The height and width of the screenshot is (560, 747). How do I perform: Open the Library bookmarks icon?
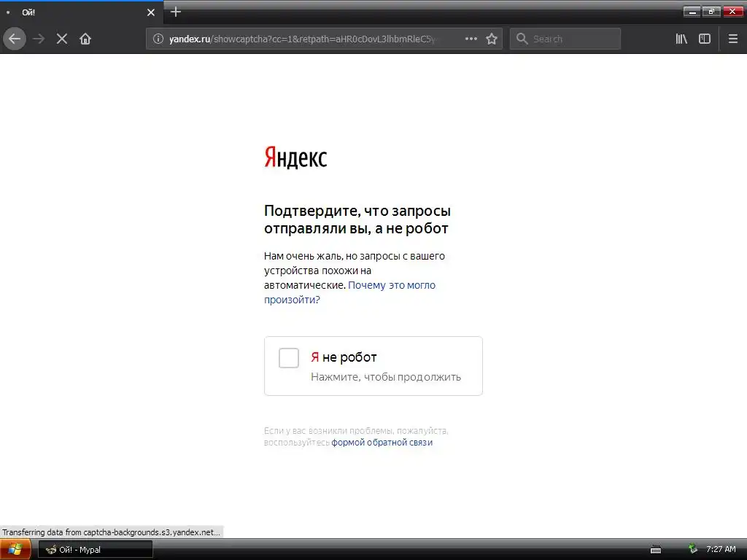[681, 39]
